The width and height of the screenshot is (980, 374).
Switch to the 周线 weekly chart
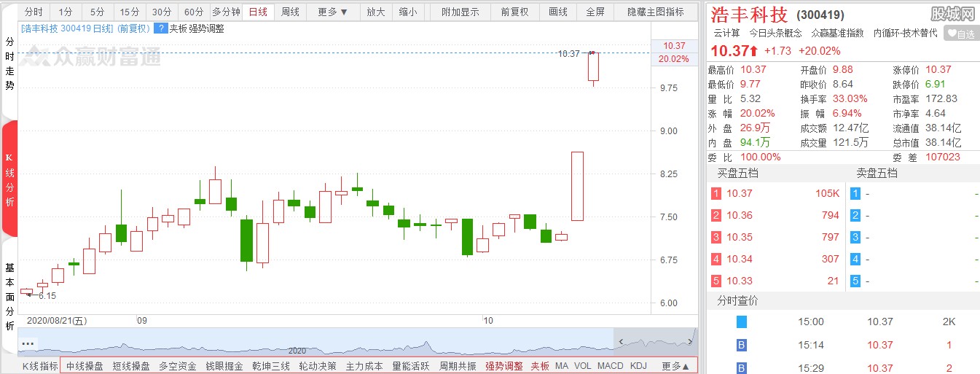(290, 12)
